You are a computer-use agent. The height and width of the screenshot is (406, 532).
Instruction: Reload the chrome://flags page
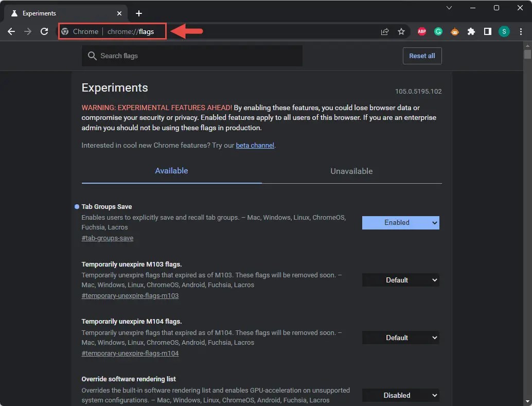pos(44,31)
